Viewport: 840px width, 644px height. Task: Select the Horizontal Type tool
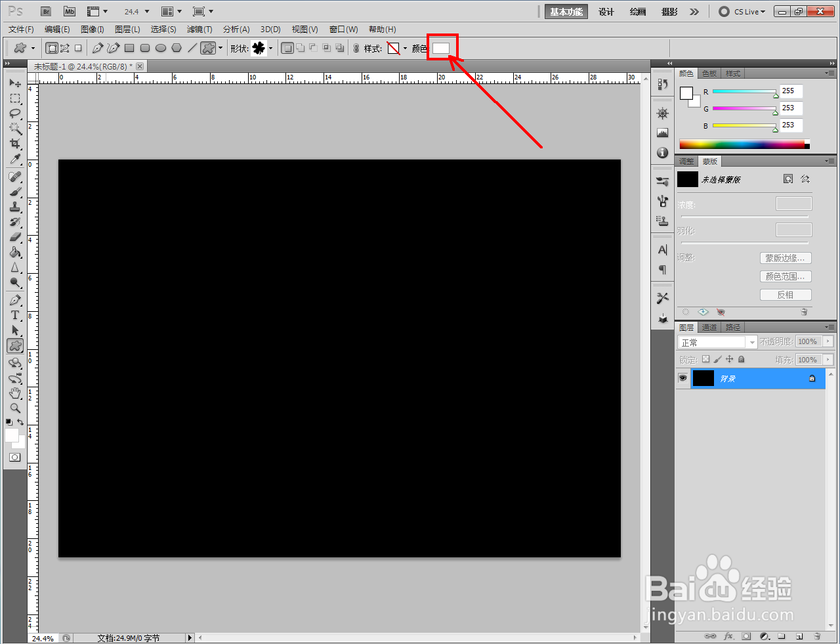click(x=15, y=316)
